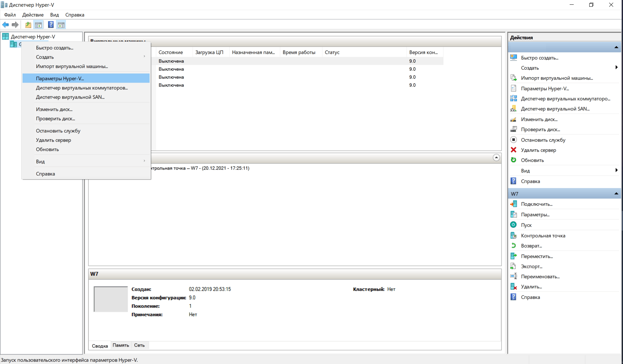Choose Остановить службу in context menu

[86, 131]
